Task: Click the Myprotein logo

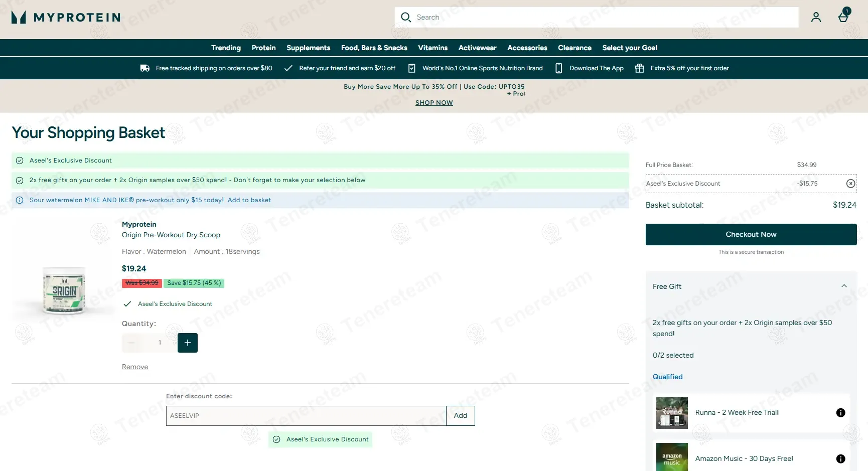Action: click(x=66, y=18)
